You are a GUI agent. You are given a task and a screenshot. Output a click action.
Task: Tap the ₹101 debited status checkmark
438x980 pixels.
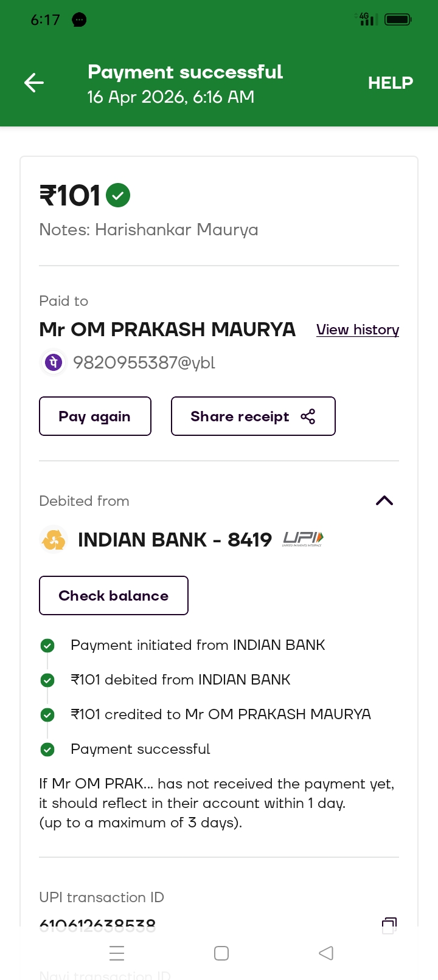(x=47, y=680)
